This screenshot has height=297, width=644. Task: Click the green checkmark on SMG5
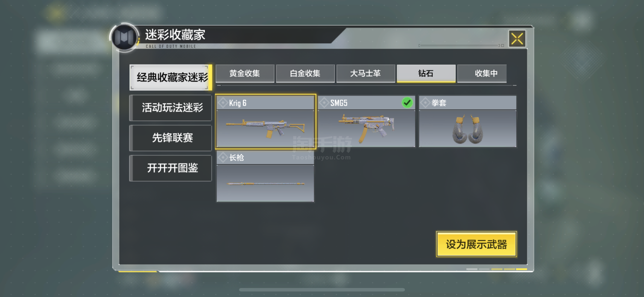[407, 103]
